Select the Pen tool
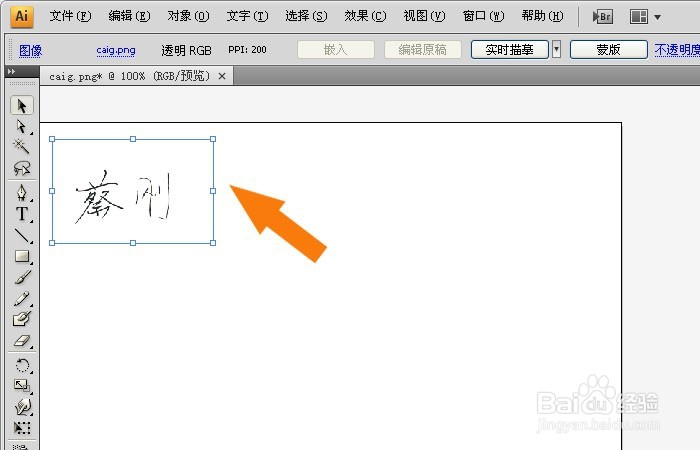700x450 pixels. pos(21,192)
